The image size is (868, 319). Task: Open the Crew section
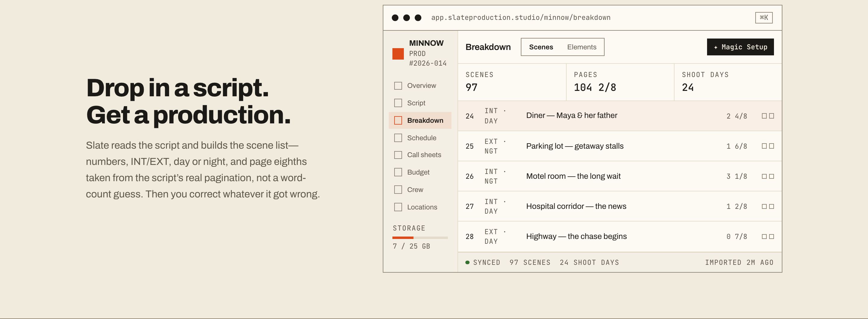420,190
